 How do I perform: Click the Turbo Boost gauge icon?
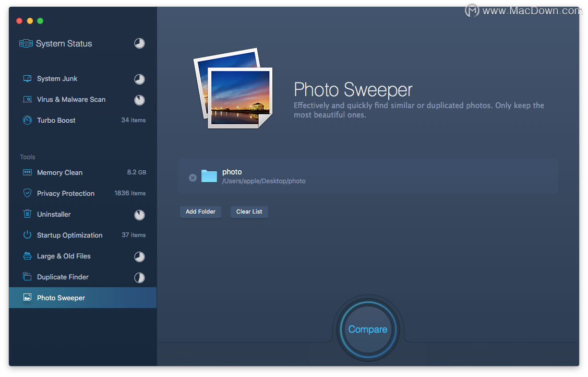point(27,120)
